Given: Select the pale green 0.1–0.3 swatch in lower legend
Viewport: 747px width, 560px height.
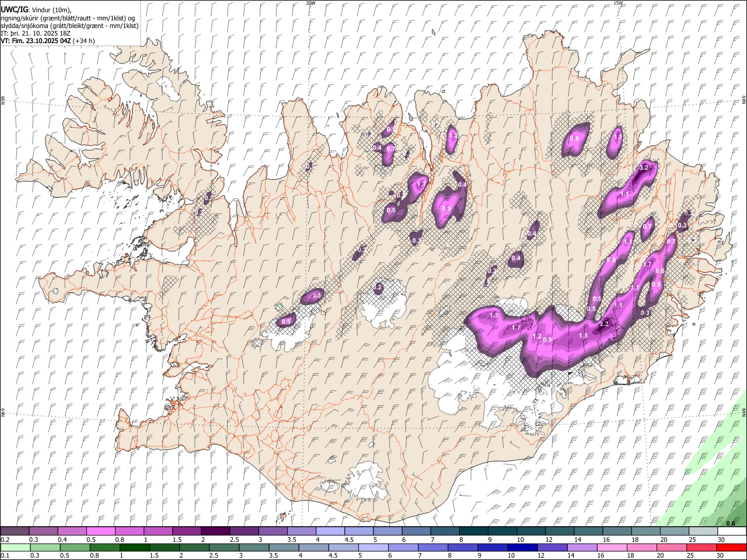Looking at the screenshot, I should pyautogui.click(x=15, y=548).
